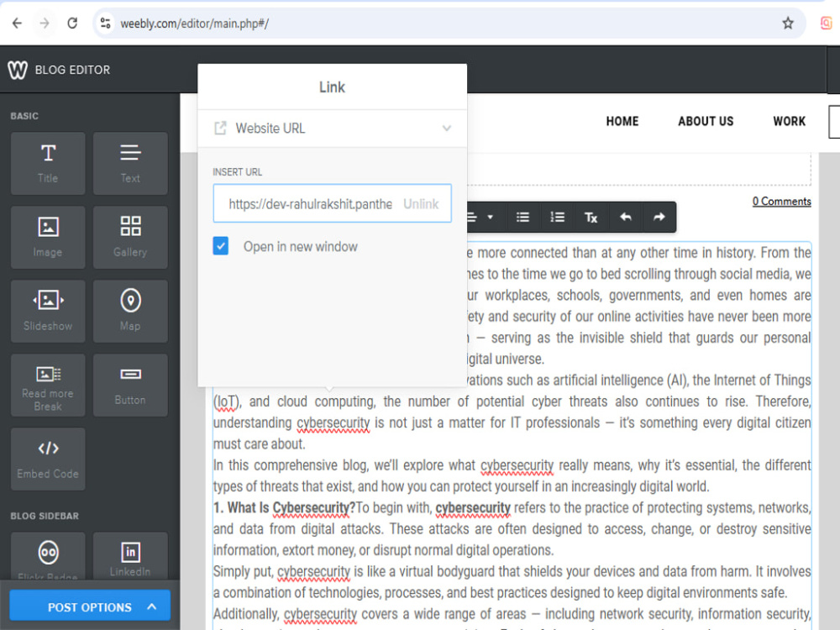Open site information icon in address bar
Screen dimensions: 840x630
[x=106, y=23]
